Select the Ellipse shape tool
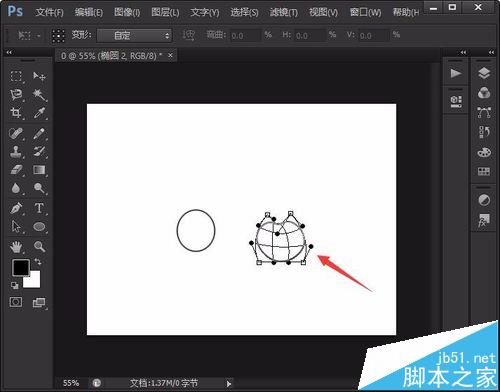 [x=39, y=227]
